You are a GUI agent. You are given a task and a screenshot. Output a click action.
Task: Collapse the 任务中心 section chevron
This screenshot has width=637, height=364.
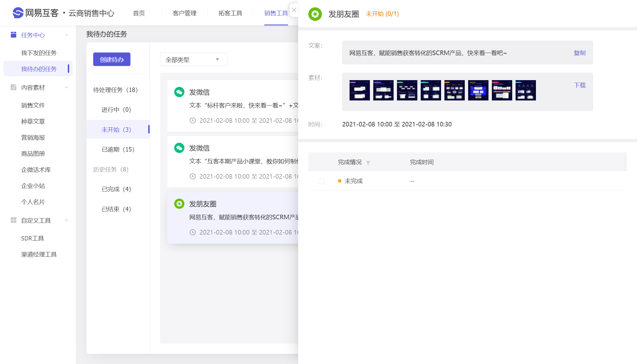(x=67, y=35)
